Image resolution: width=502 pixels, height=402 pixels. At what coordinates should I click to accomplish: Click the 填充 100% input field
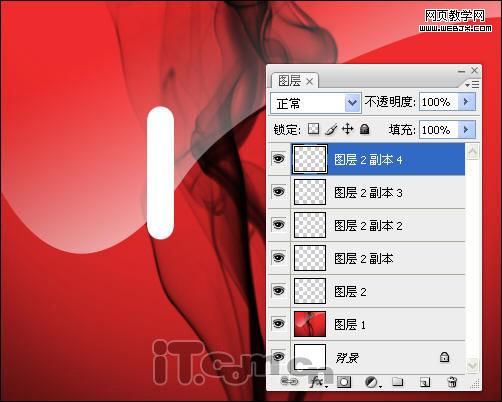point(439,129)
